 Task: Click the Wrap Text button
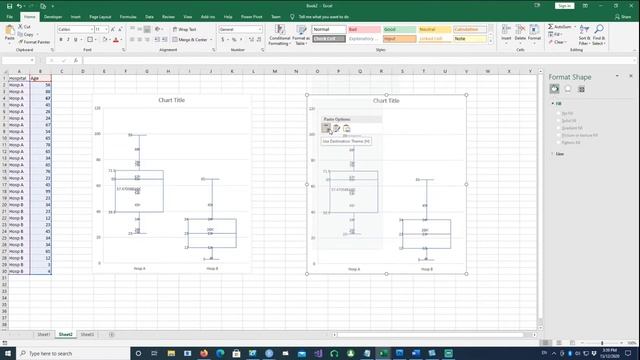(184, 29)
